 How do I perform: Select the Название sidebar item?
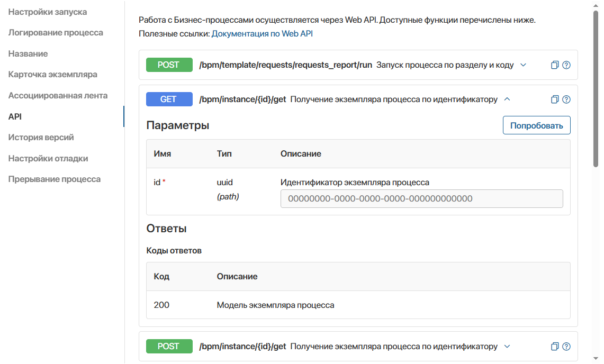click(x=28, y=54)
